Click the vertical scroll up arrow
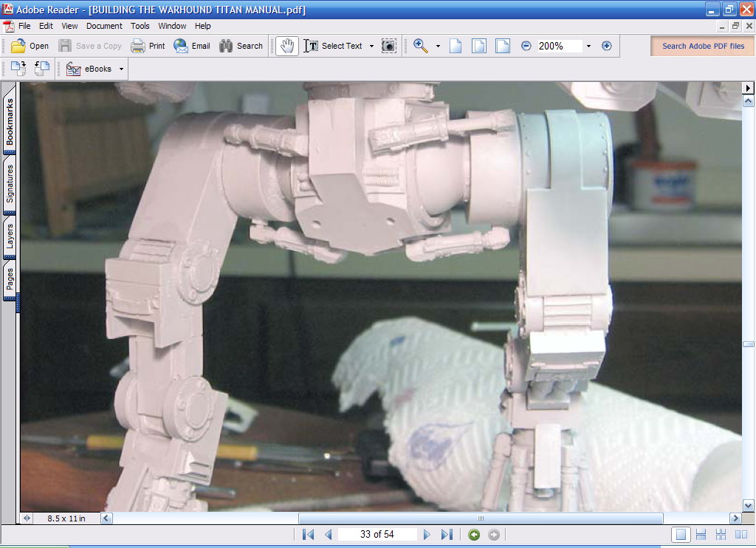 (x=749, y=101)
